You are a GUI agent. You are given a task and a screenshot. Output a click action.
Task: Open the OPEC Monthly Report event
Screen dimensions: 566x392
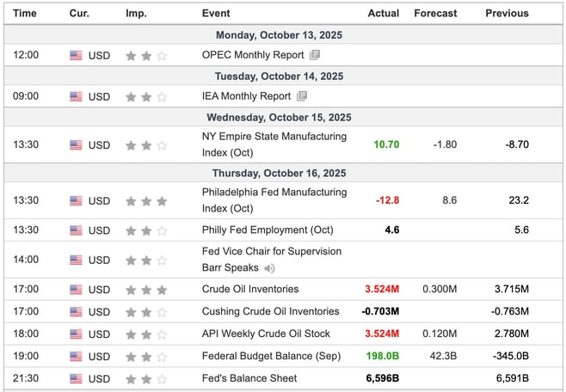click(253, 55)
